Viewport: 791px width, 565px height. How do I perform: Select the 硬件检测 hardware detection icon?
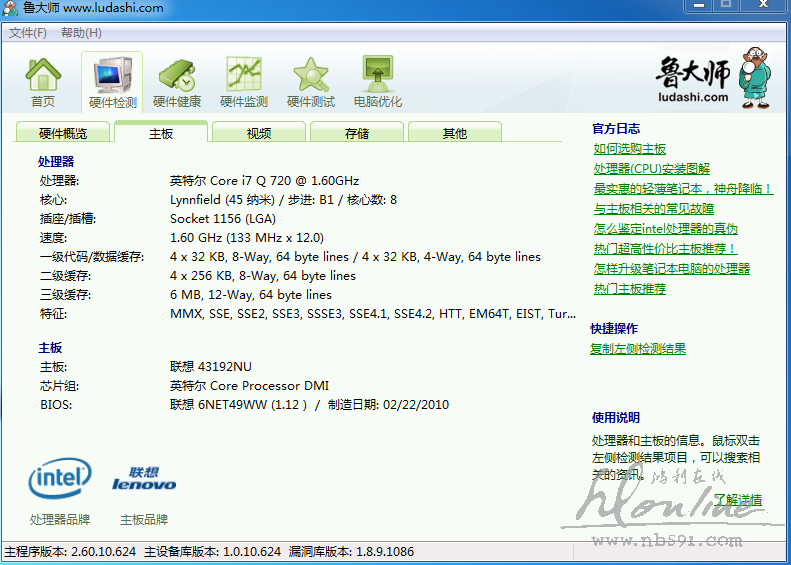click(112, 82)
